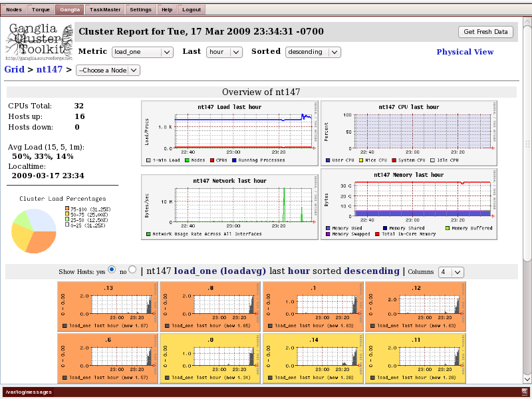Open host .6 load_one graph
This screenshot has width=532, height=399.
click(108, 358)
